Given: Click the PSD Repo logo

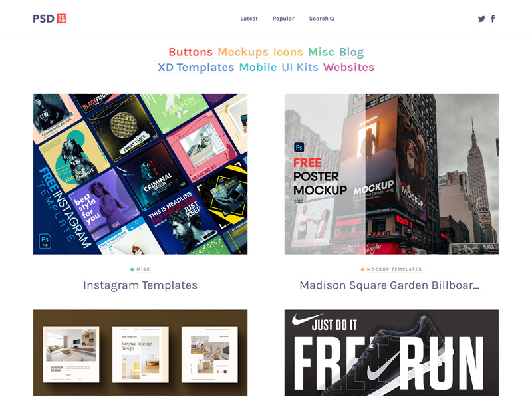Looking at the screenshot, I should click(49, 19).
